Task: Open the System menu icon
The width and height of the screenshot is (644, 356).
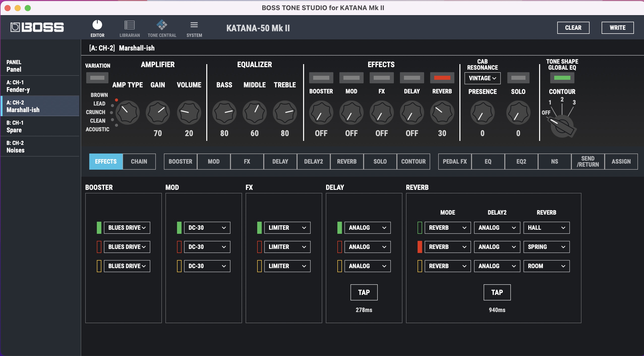Action: pyautogui.click(x=194, y=25)
